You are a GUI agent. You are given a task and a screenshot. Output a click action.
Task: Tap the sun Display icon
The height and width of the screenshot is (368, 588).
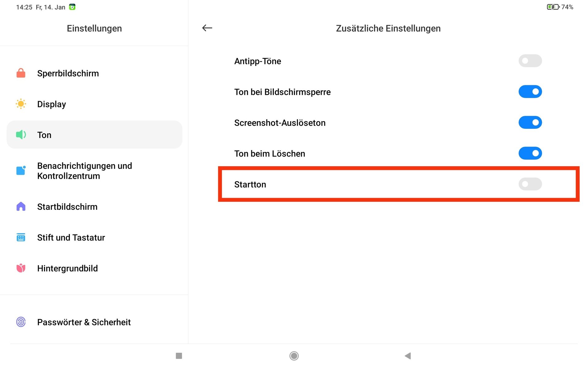click(21, 104)
